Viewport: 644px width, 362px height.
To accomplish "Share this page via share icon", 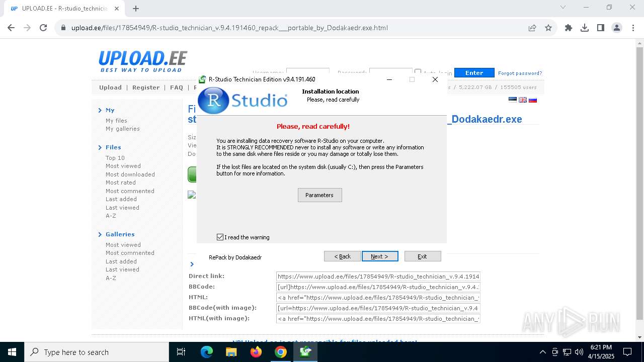I will pyautogui.click(x=532, y=28).
